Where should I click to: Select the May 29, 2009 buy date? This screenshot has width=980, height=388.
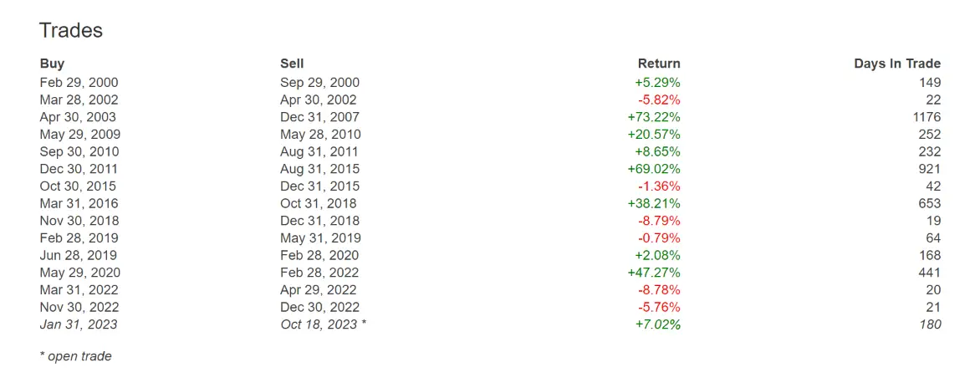(80, 135)
